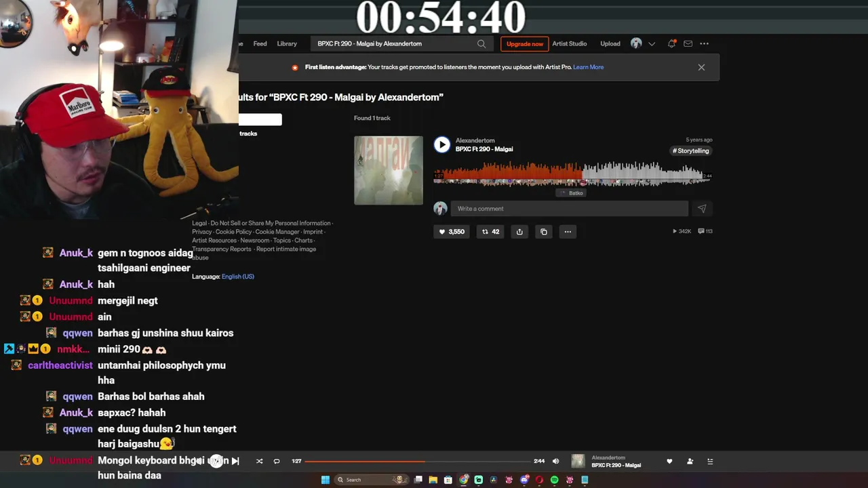This screenshot has width=868, height=488.
Task: Go to the Feed tab
Action: (x=260, y=43)
